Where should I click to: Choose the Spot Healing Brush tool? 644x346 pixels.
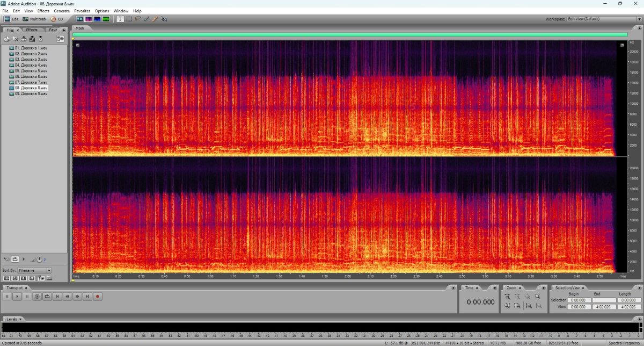pos(155,19)
